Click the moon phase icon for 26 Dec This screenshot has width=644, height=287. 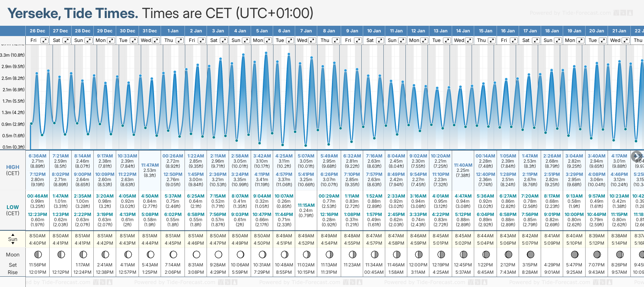tap(37, 255)
